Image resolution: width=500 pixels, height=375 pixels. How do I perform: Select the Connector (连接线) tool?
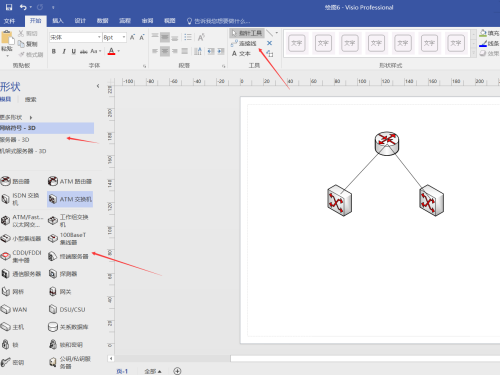(244, 43)
